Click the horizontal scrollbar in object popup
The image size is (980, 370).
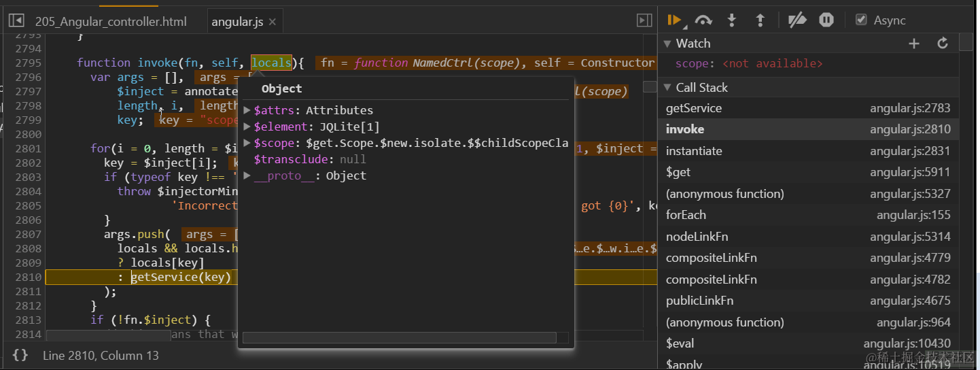click(x=400, y=337)
